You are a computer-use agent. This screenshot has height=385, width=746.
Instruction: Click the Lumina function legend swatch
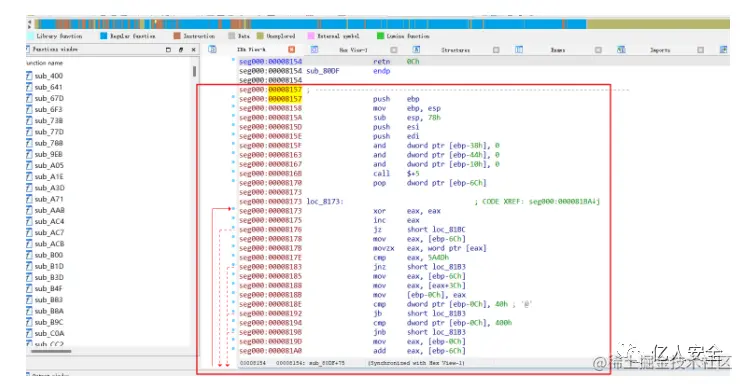coord(381,36)
